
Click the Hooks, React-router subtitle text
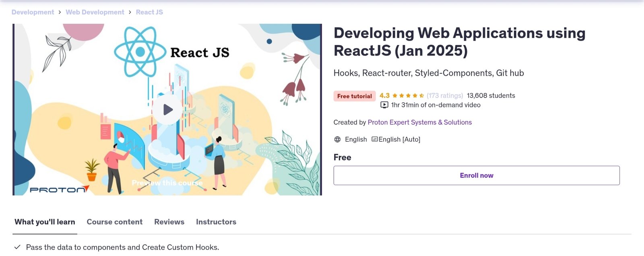(x=429, y=73)
